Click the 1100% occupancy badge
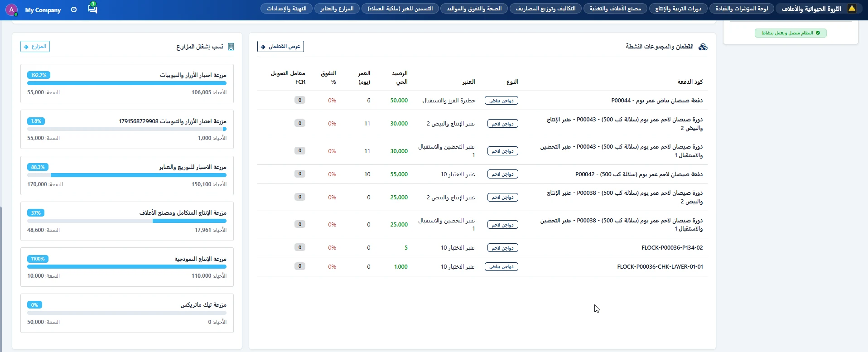868x352 pixels. [x=38, y=259]
